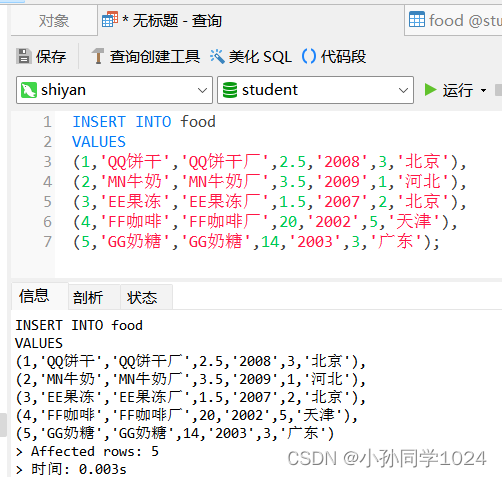Click '天津' string in the editor
This screenshot has width=502, height=477.
[414, 222]
